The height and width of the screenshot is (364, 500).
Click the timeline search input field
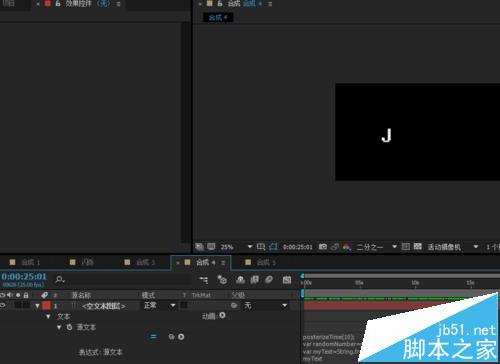click(x=128, y=279)
